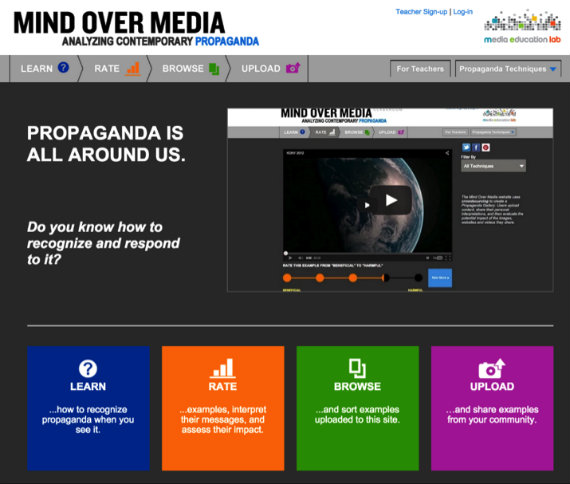This screenshot has height=484, width=570.
Task: Click the first orange rating dot on the slider
Action: point(287,278)
